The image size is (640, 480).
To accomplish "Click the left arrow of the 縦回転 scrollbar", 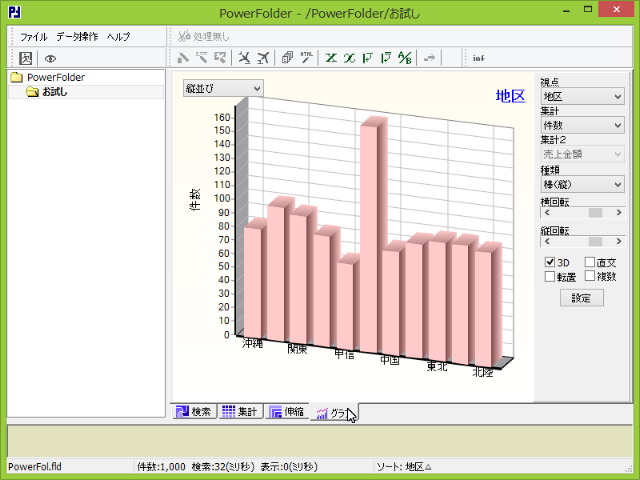I will (x=547, y=241).
